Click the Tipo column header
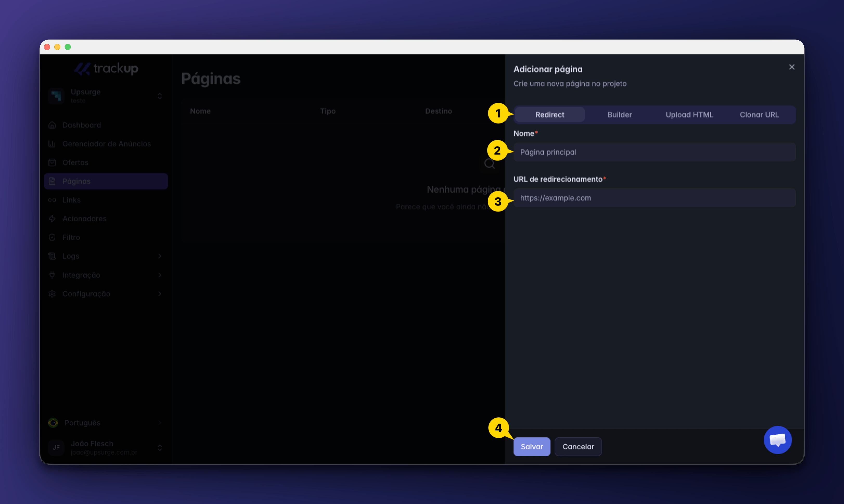The height and width of the screenshot is (504, 844). pyautogui.click(x=328, y=111)
